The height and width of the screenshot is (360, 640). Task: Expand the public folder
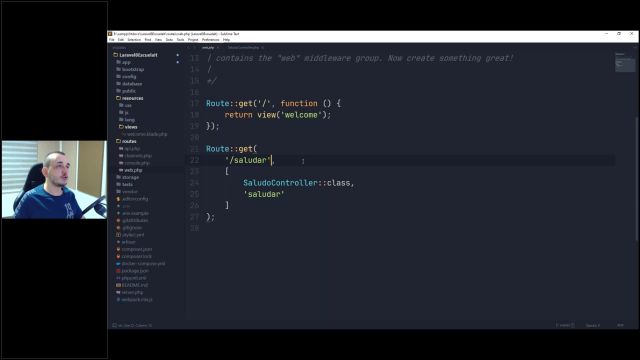click(x=126, y=91)
